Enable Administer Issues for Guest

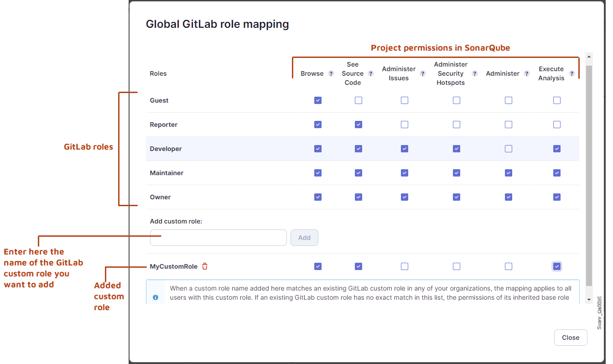click(x=405, y=100)
